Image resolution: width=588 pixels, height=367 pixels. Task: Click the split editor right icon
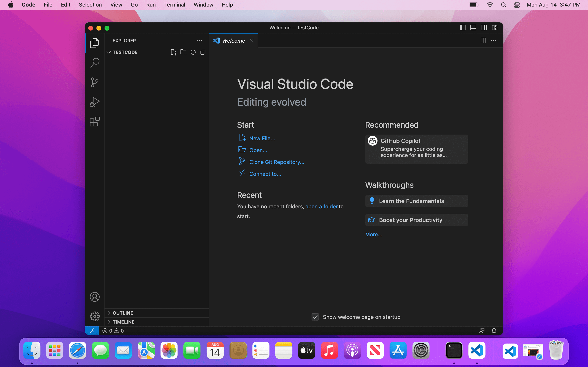click(483, 41)
